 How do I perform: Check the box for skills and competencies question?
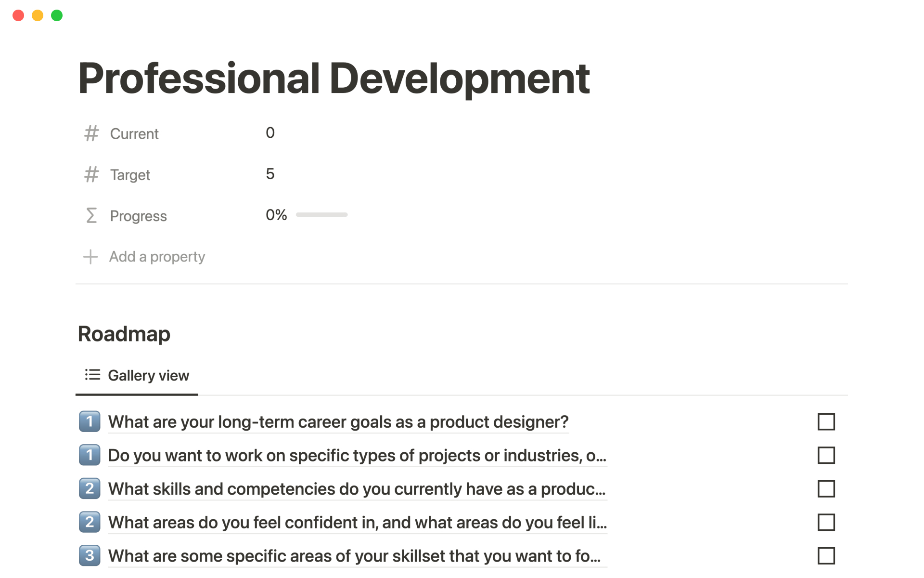(x=826, y=489)
